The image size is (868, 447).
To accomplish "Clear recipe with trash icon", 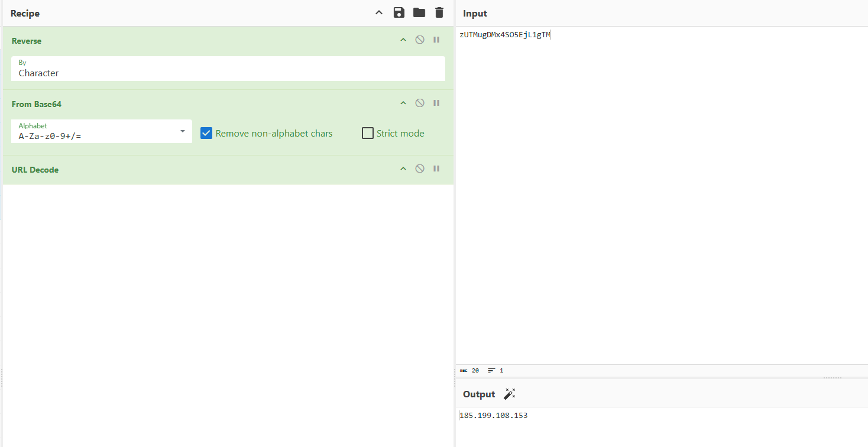I will (x=439, y=12).
